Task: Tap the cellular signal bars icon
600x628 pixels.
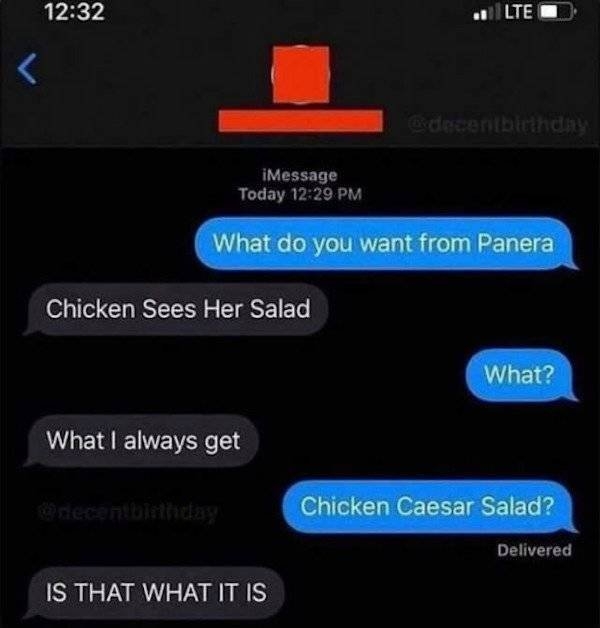Action: click(x=485, y=12)
